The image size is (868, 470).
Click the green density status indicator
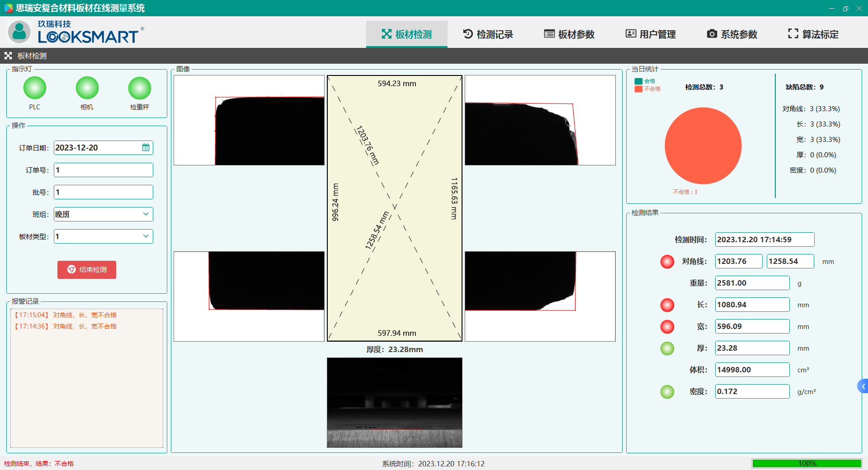pos(667,392)
